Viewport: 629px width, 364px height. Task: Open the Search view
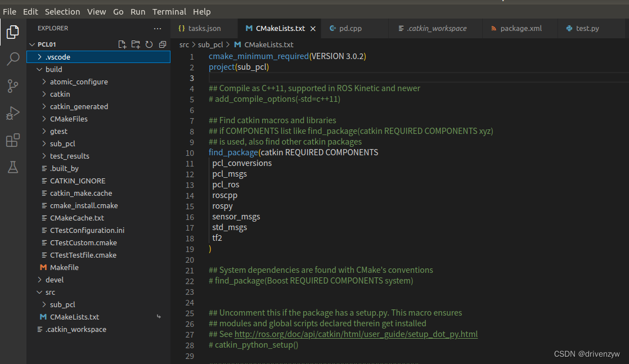point(13,59)
